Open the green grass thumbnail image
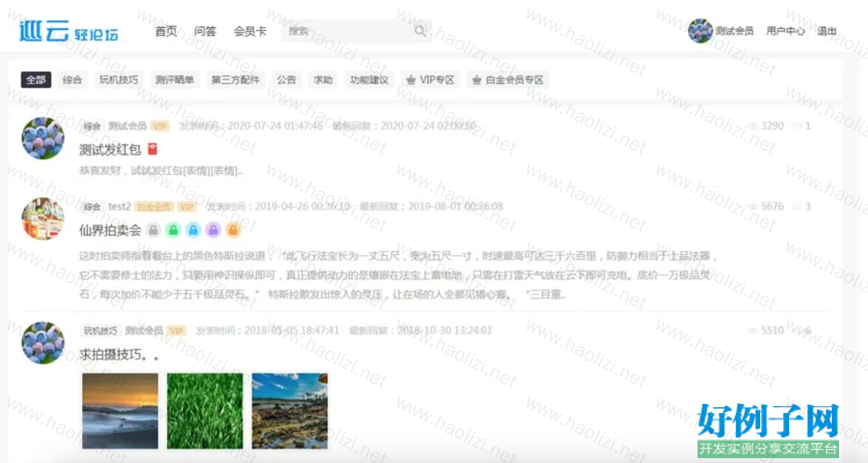Screen dimensions: 868x463 click(x=205, y=411)
